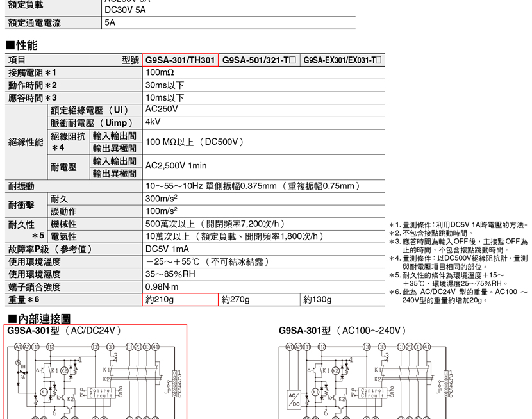Screen dimensions: 532x419
Task: Click the "G9SA-501/321-T□" column header
Action: [259, 60]
